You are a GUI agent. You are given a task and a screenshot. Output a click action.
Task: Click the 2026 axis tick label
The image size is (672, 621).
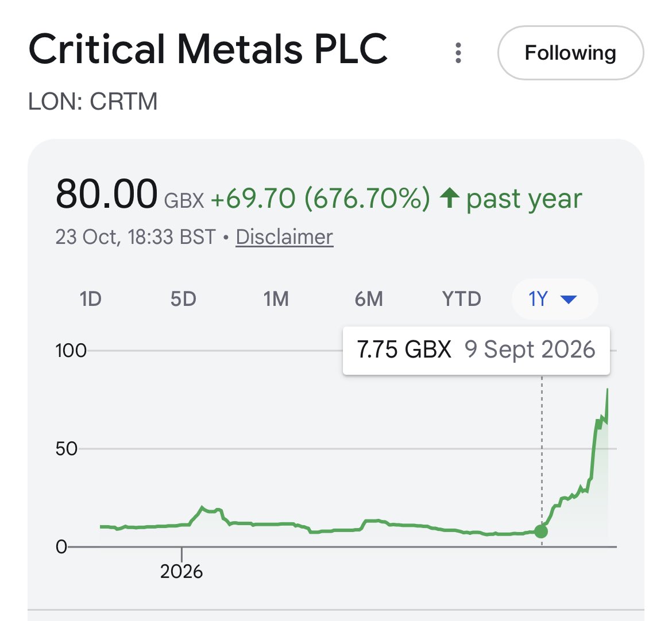[x=181, y=572]
